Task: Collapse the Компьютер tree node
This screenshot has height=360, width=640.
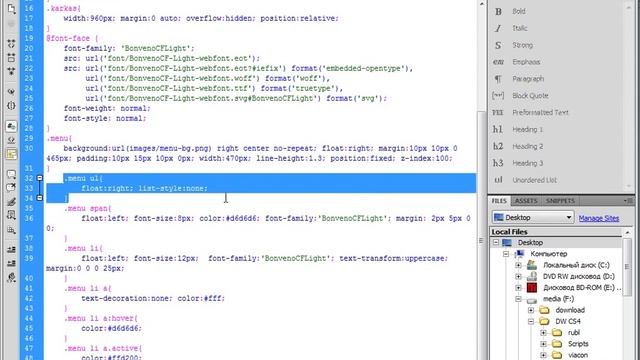Action: [506, 254]
